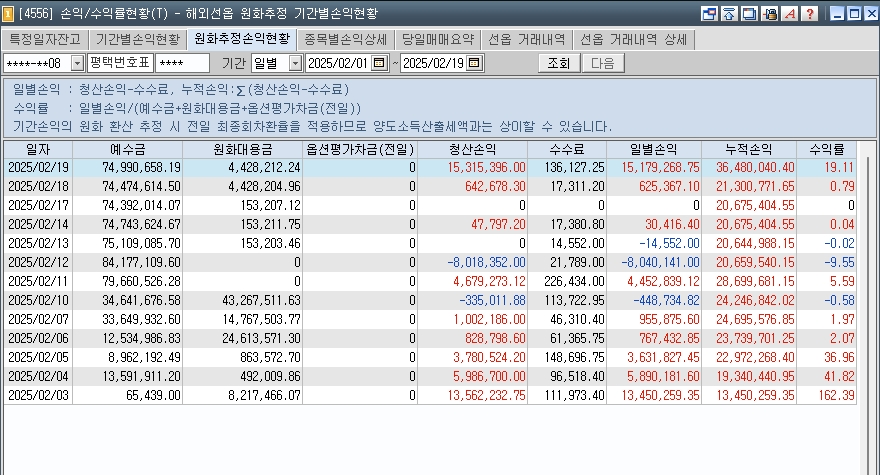Switch to 선옵 거래내역 tab
Screen dimensions: 880x475
coord(526,40)
